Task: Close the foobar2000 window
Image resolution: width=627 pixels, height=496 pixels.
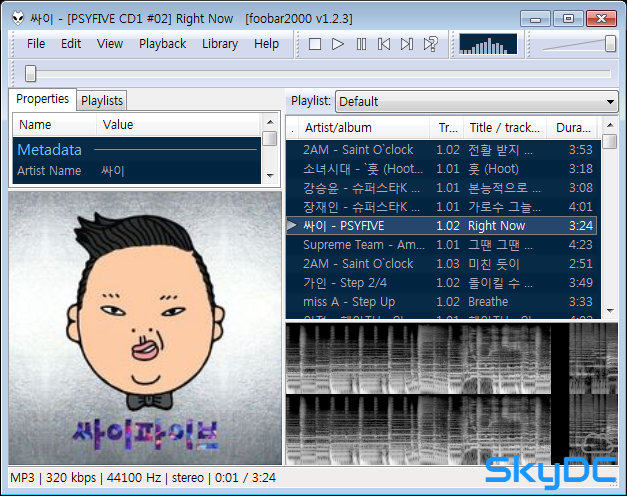Action: click(601, 19)
